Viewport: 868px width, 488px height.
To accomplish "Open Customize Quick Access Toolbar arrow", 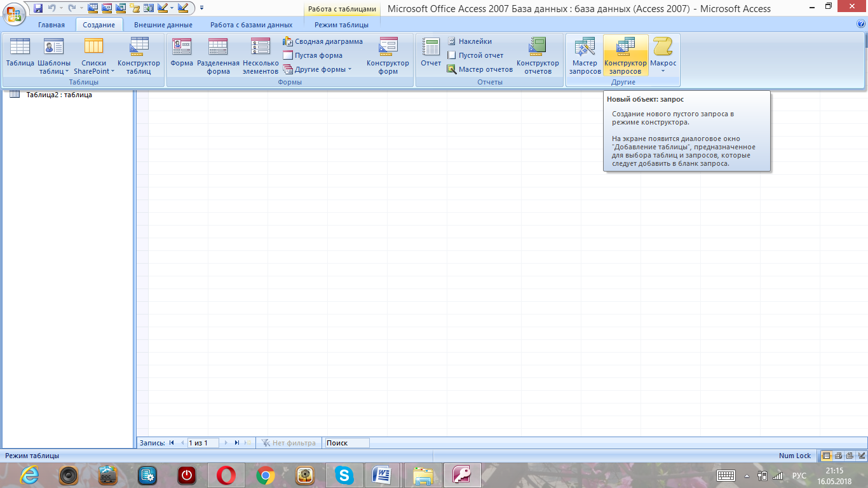I will click(x=202, y=8).
